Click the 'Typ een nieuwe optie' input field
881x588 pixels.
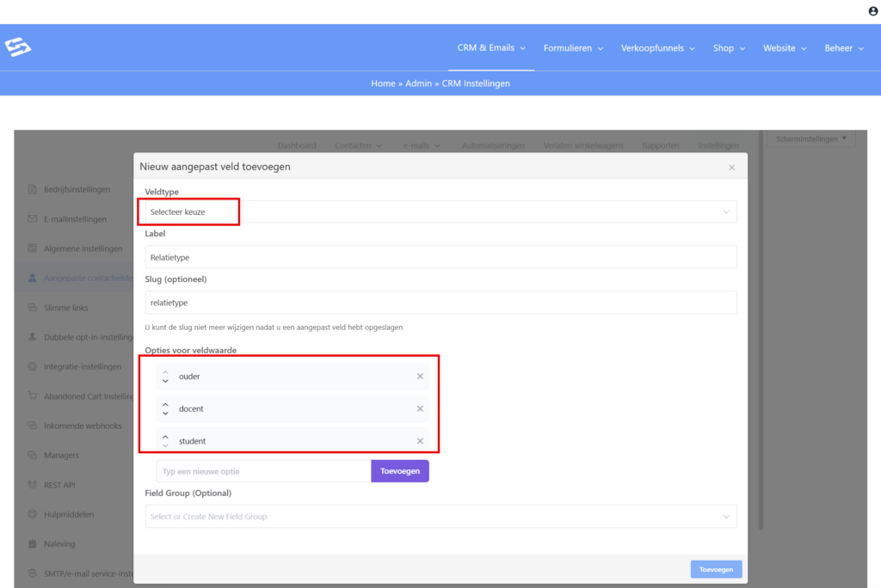263,471
